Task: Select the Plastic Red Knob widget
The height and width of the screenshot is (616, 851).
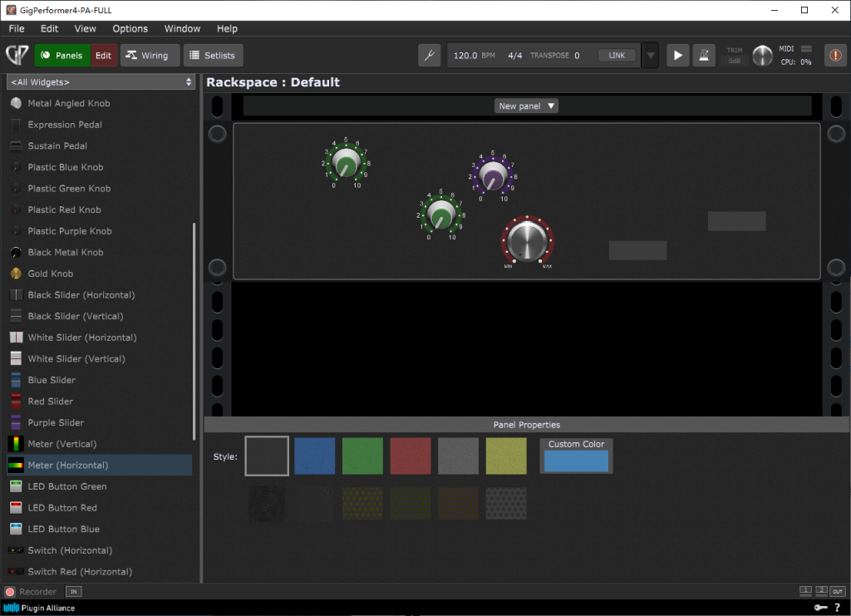Action: [101, 209]
